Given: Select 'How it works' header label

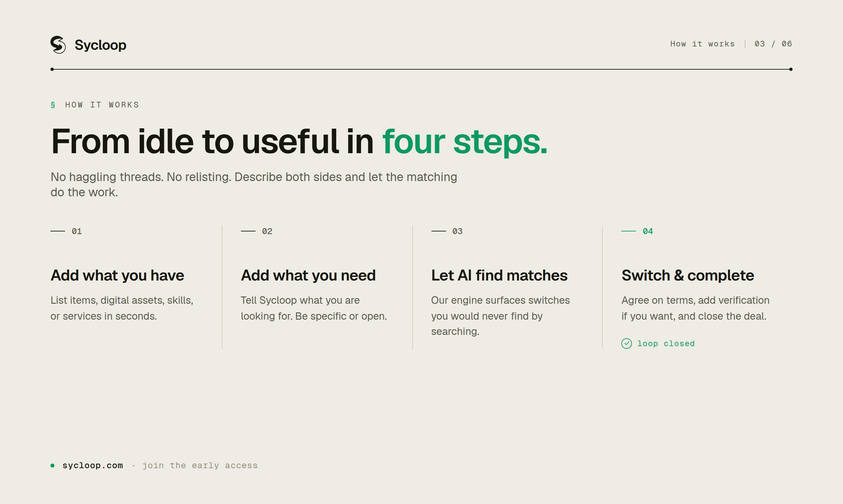Looking at the screenshot, I should click(702, 44).
